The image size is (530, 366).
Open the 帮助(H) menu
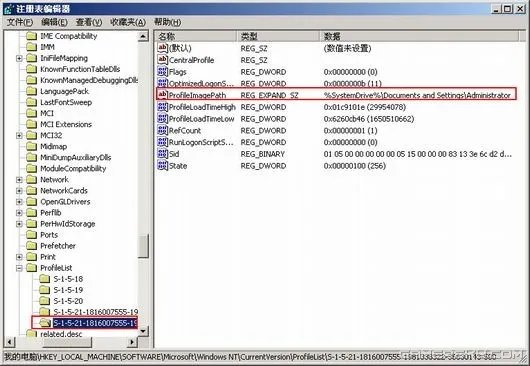(167, 22)
